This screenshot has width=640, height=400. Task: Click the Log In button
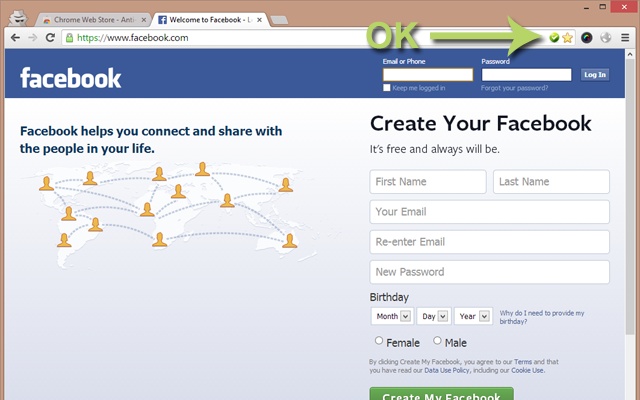click(595, 75)
